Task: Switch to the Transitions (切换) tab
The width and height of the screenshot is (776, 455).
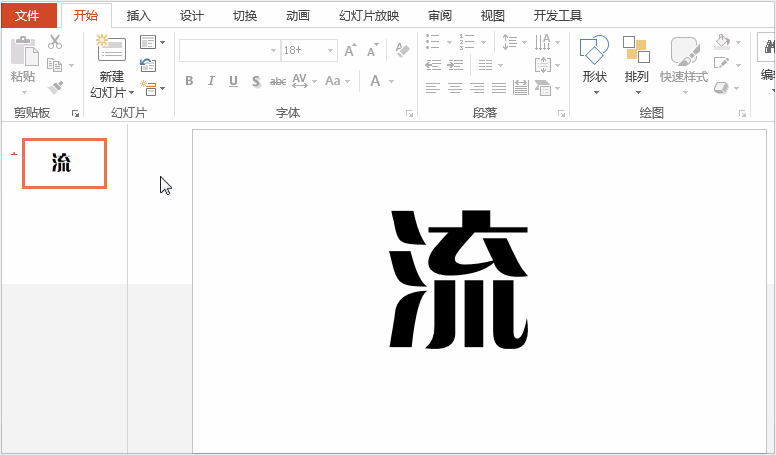Action: (x=245, y=16)
